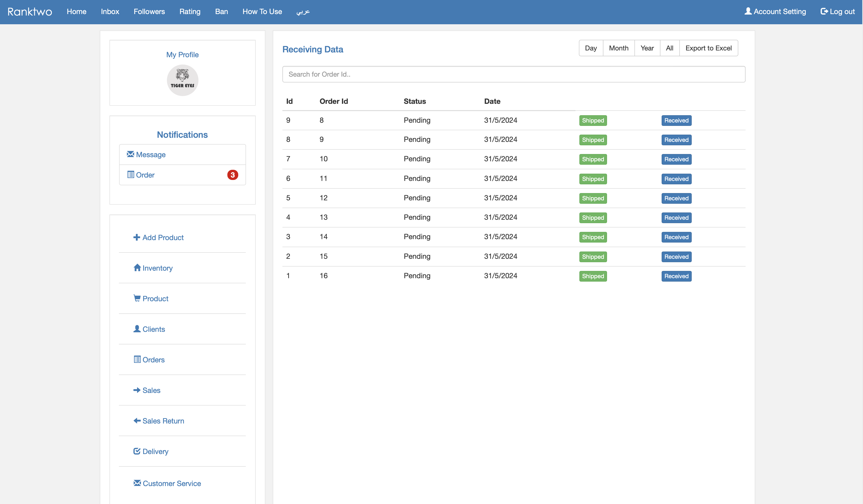Open the Inventory page

[153, 268]
